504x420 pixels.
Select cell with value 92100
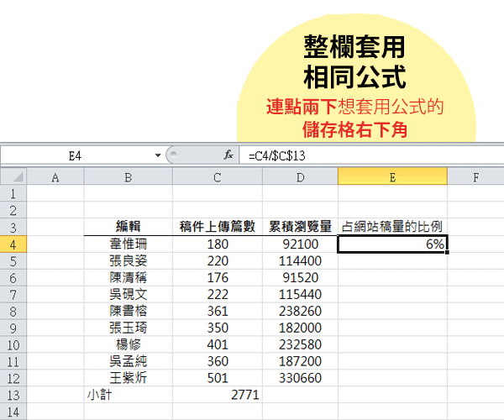pyautogui.click(x=300, y=244)
